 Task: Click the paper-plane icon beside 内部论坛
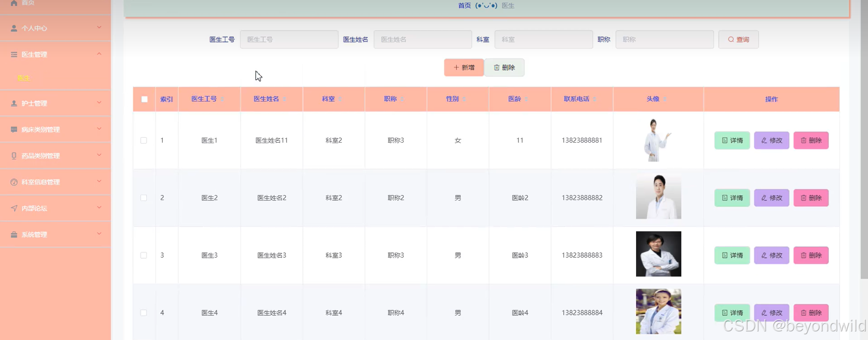tap(14, 208)
